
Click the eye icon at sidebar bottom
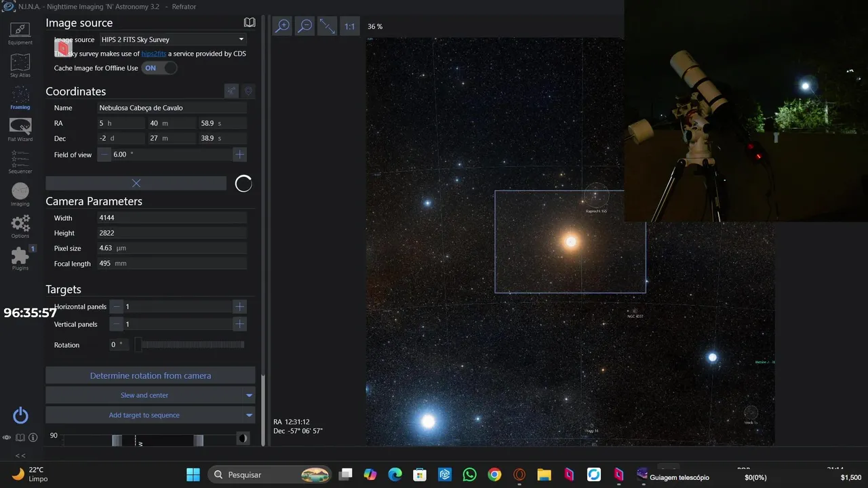coord(7,438)
